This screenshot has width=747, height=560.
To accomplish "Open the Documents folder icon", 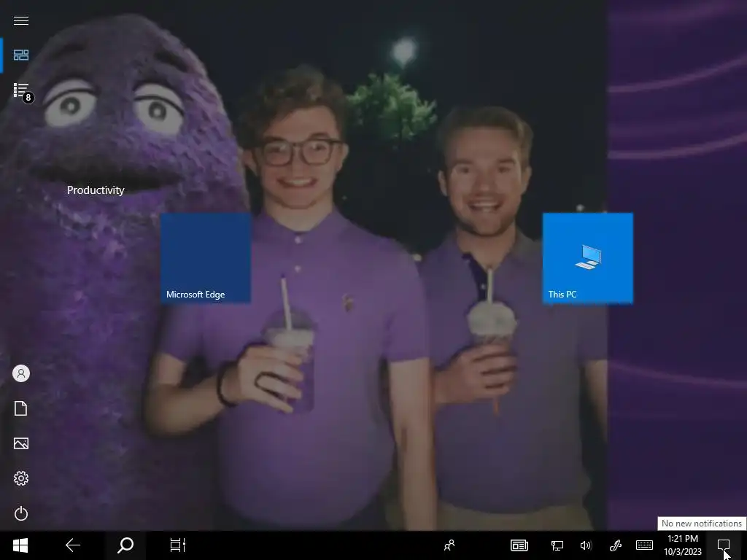I will (x=21, y=408).
